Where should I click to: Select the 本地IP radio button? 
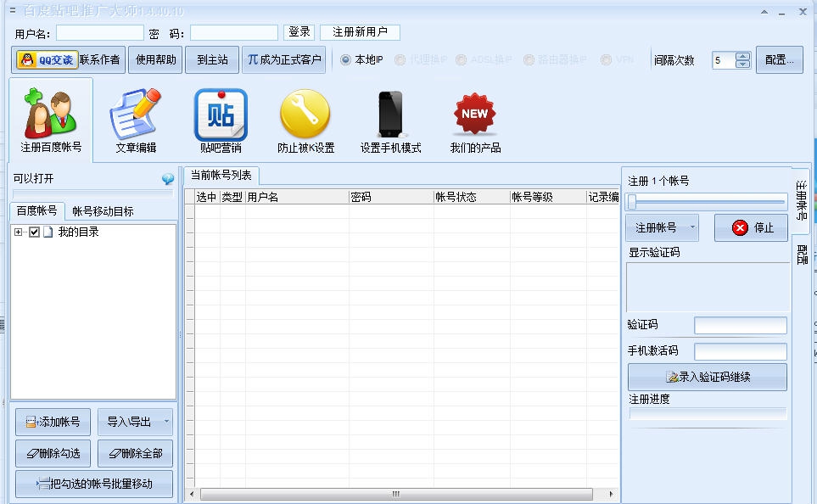[347, 59]
